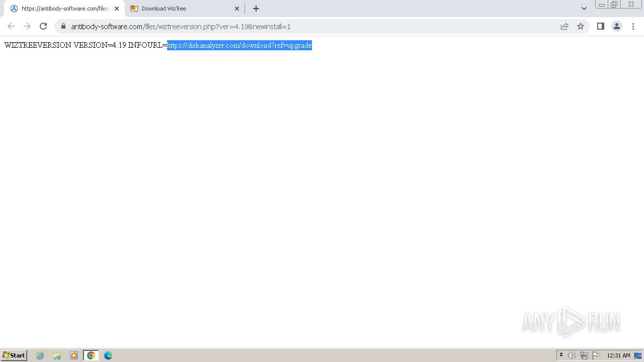Click highlighted diskanalyzer.com download URL text
This screenshot has height=362, width=644.
coord(239,45)
